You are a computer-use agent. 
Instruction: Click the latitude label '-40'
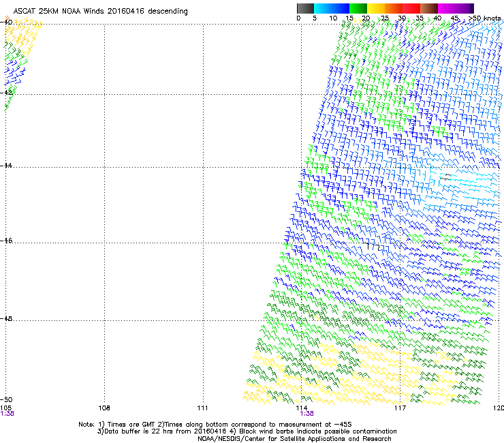(6, 22)
